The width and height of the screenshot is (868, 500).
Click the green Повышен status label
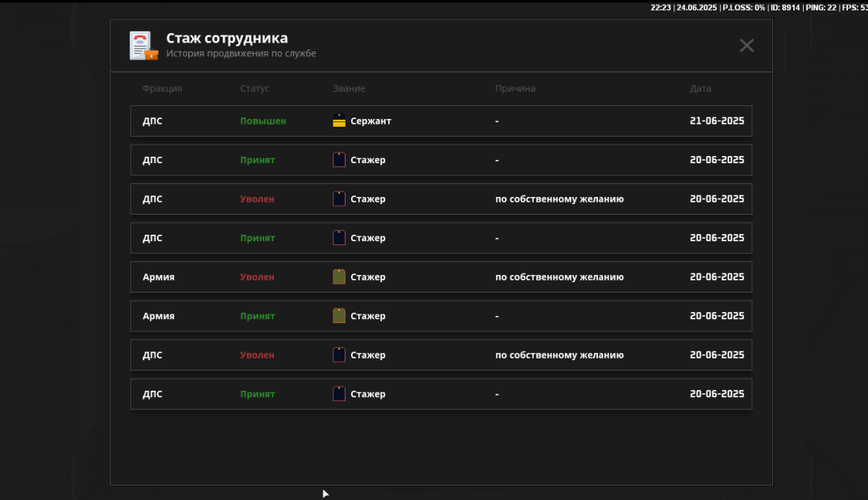263,121
